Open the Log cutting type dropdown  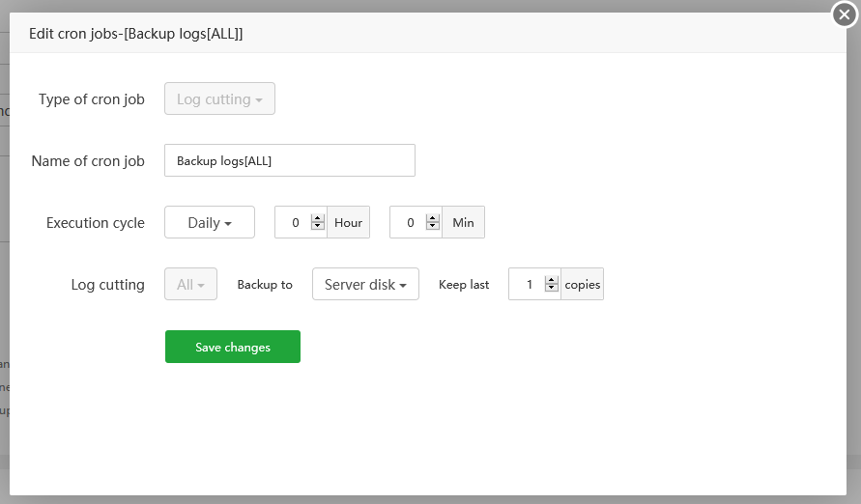[x=219, y=99]
